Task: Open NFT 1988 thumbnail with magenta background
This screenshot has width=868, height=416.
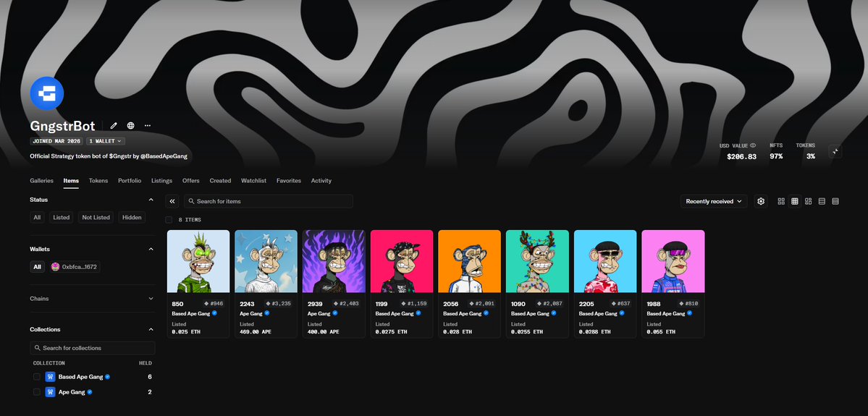Action: pos(673,261)
